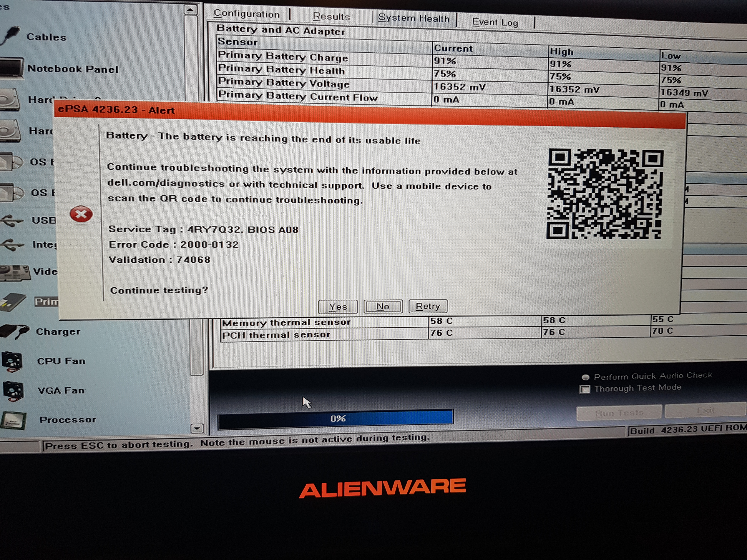The width and height of the screenshot is (747, 560).
Task: Select the Charger label in device list
Action: [58, 331]
